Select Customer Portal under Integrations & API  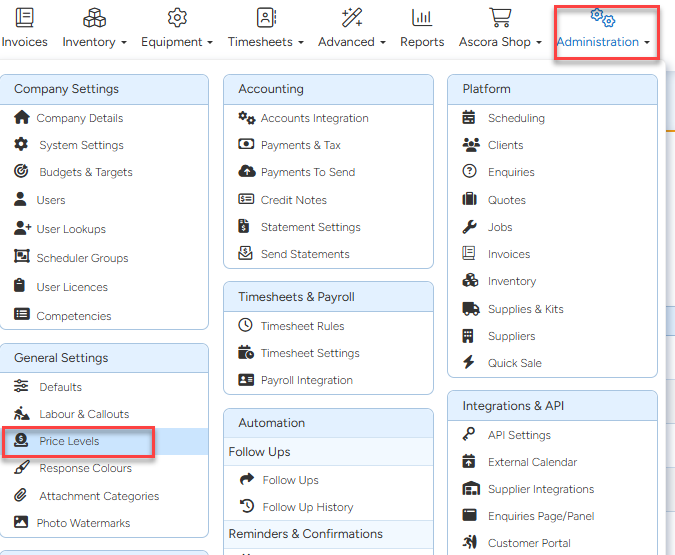(529, 543)
